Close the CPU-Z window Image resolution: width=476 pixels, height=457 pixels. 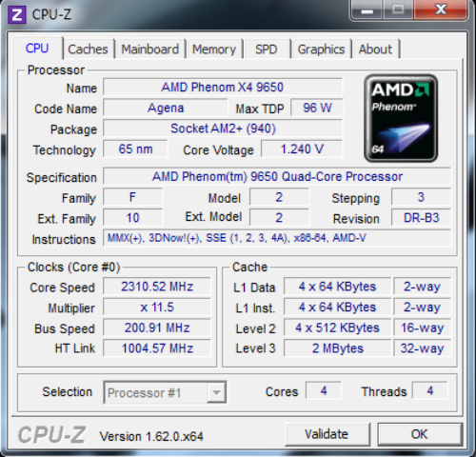coord(441,10)
